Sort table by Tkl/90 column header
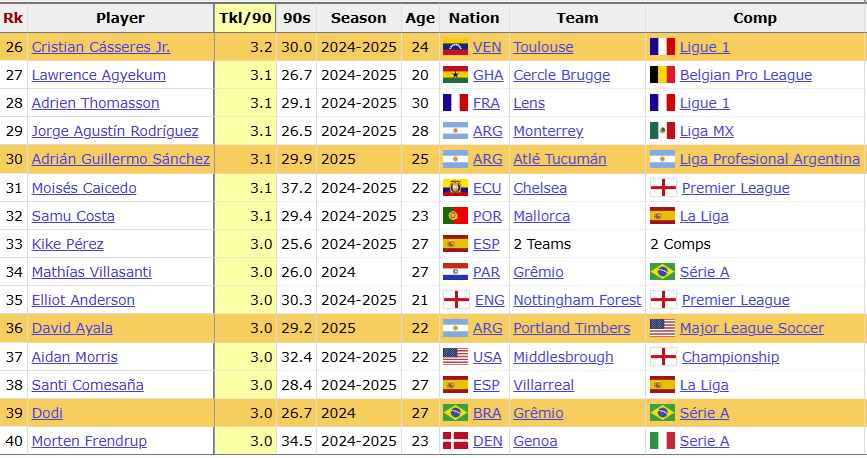The image size is (867, 458). pos(244,18)
